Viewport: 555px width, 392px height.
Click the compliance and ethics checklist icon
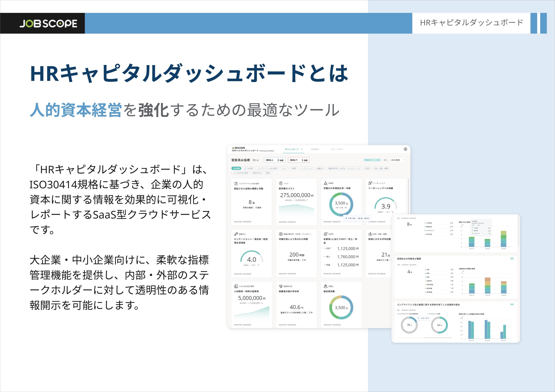[x=236, y=184]
